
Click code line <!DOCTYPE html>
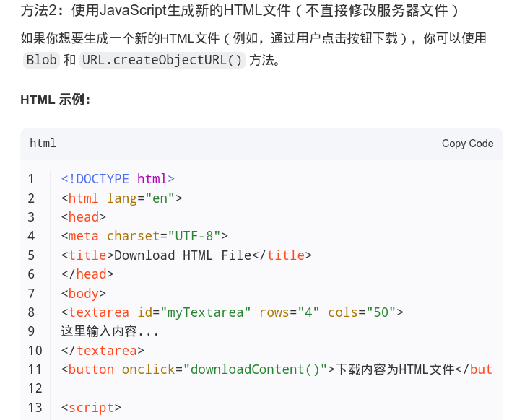coord(118,179)
